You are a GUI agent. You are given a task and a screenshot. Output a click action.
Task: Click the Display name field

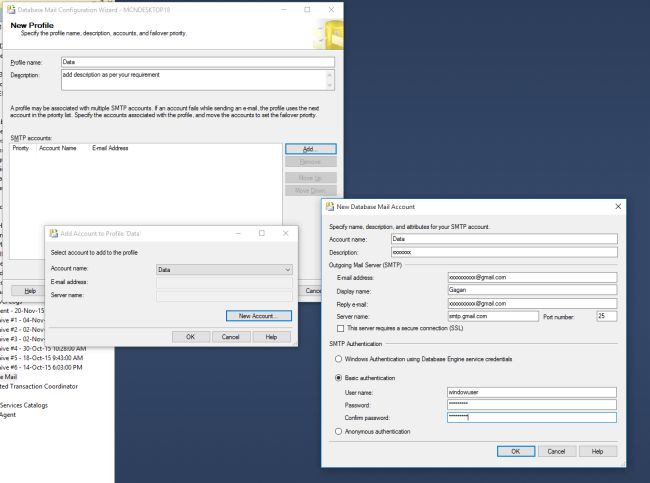pyautogui.click(x=532, y=290)
